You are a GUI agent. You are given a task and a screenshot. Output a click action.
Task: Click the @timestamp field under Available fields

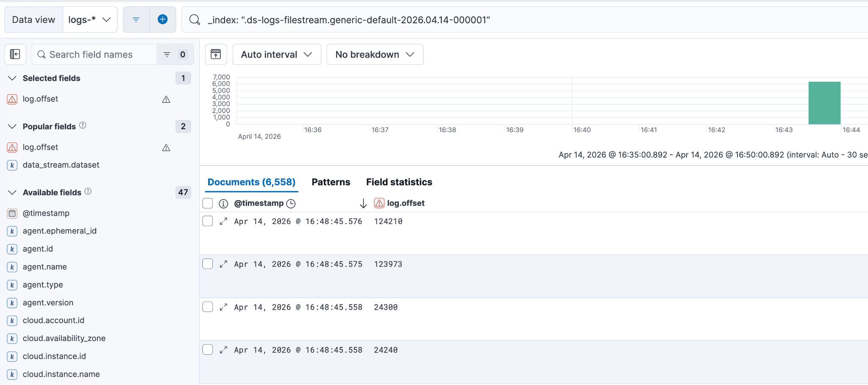(x=46, y=213)
